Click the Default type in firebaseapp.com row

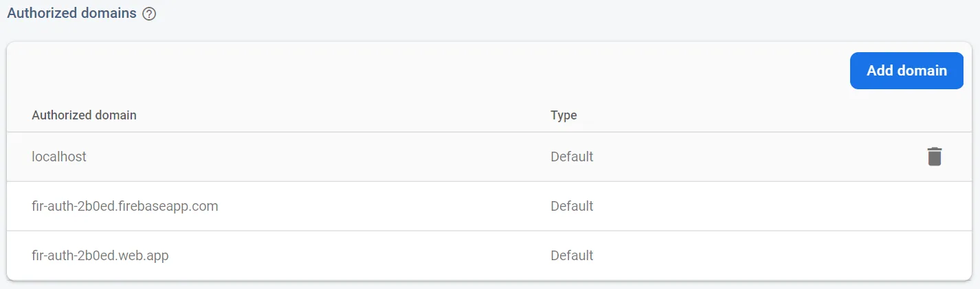[572, 206]
